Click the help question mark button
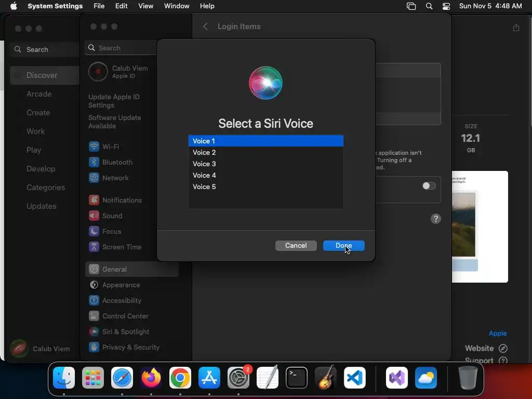 coord(436,219)
